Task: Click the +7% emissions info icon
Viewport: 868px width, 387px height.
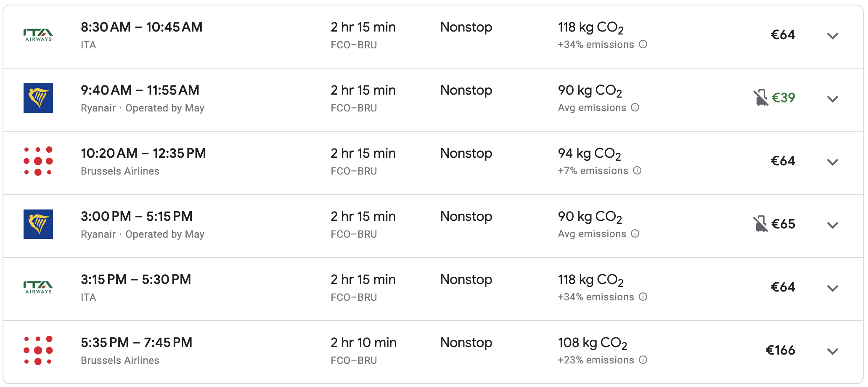Action: click(637, 170)
